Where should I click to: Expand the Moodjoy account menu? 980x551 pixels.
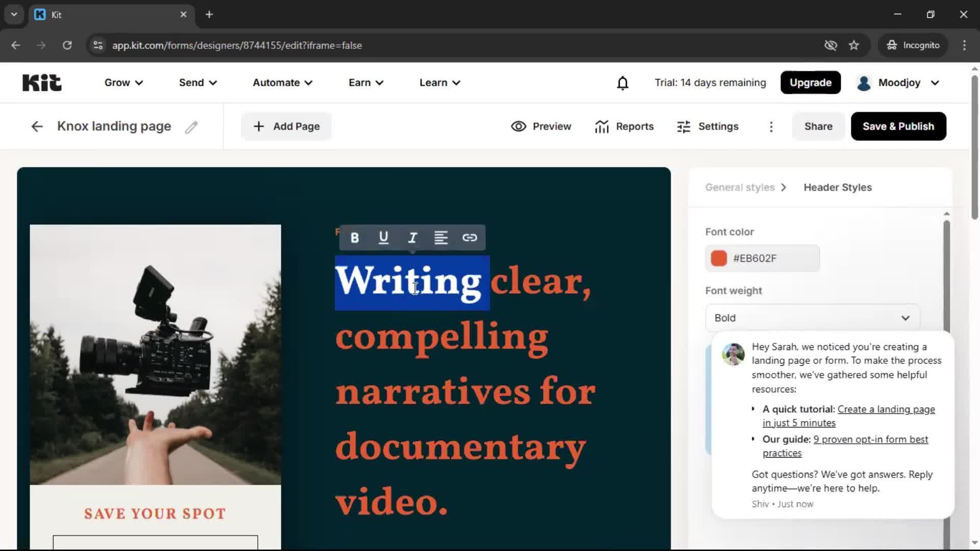[x=898, y=83]
